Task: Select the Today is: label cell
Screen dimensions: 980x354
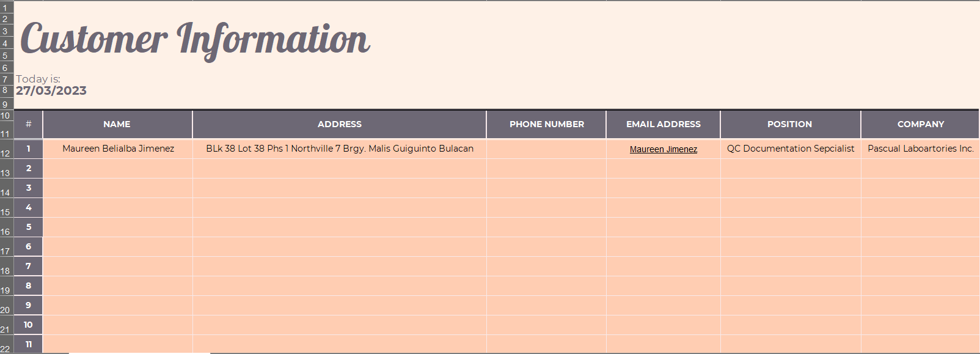Action: tap(38, 79)
